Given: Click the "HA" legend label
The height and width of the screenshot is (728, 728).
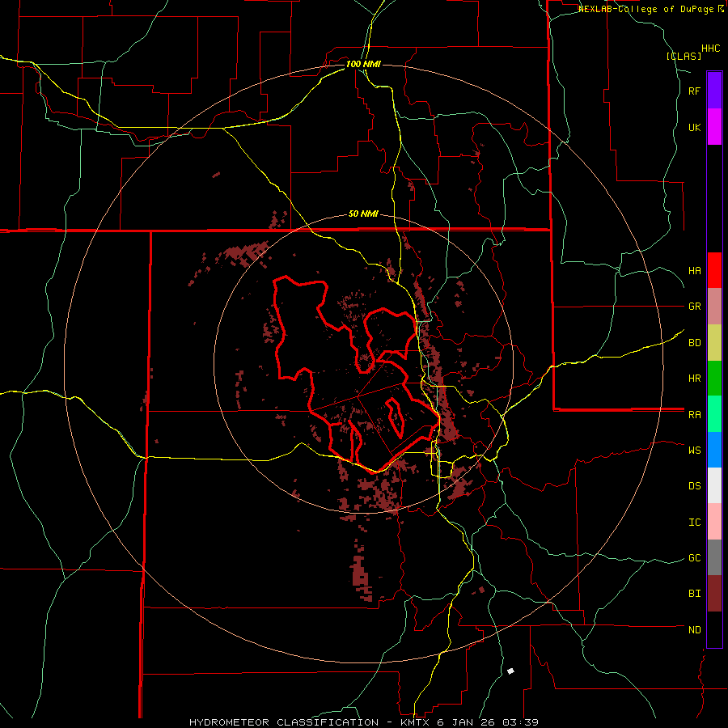Looking at the screenshot, I should tap(694, 271).
